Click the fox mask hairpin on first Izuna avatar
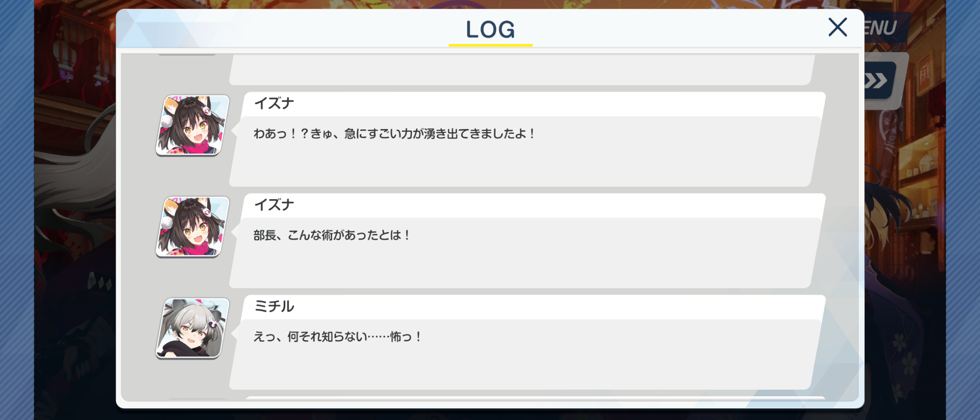This screenshot has width=980, height=420. [x=206, y=110]
